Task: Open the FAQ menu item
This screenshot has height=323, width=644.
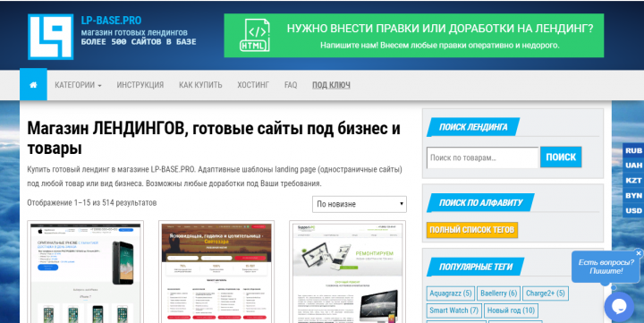Action: click(x=291, y=85)
